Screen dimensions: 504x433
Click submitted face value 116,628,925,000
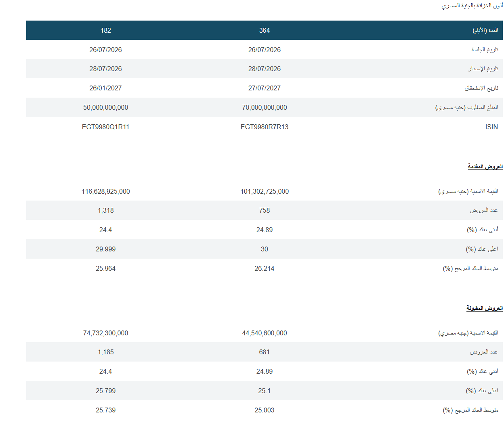106,191
